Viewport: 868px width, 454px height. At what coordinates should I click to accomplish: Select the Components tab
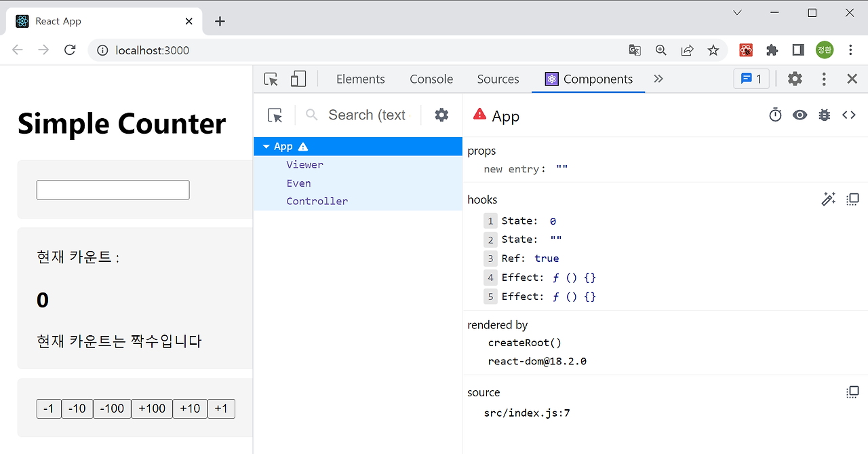(x=589, y=79)
